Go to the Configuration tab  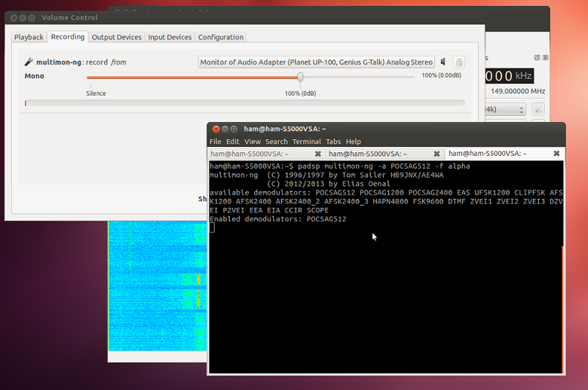221,37
